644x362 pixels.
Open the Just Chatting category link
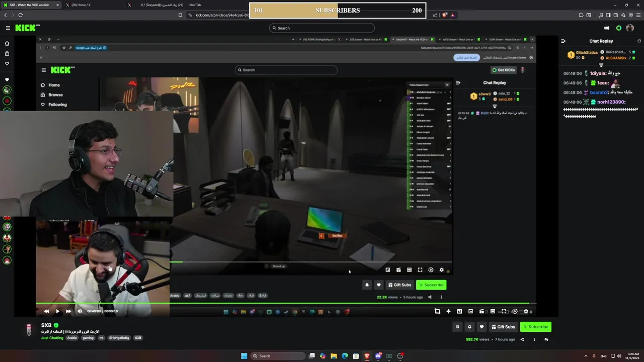click(x=52, y=338)
